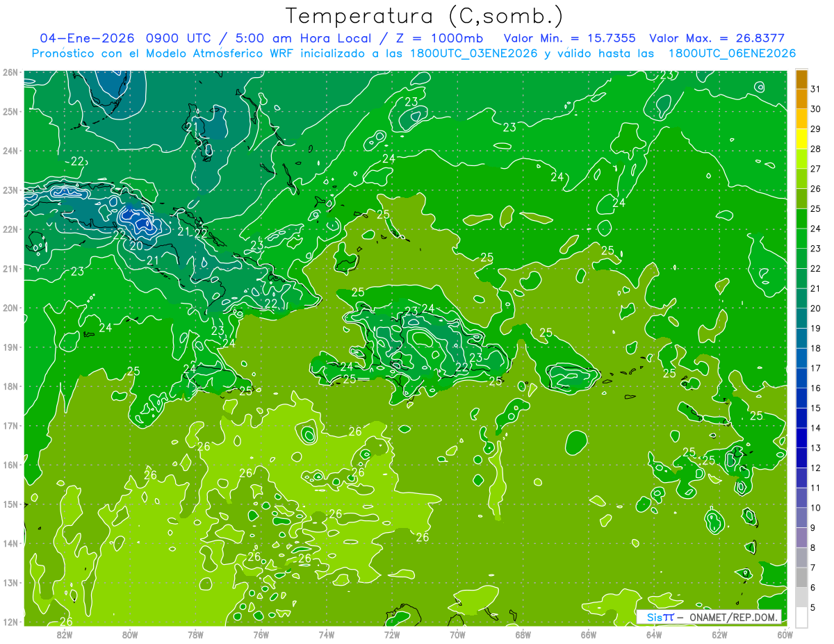Click the 60W longitude axis label

pyautogui.click(x=785, y=634)
